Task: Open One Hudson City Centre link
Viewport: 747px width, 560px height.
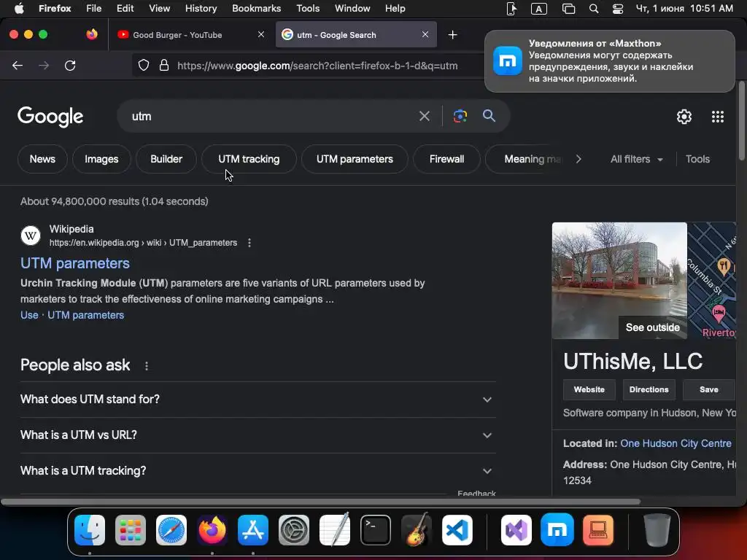Action: (676, 443)
